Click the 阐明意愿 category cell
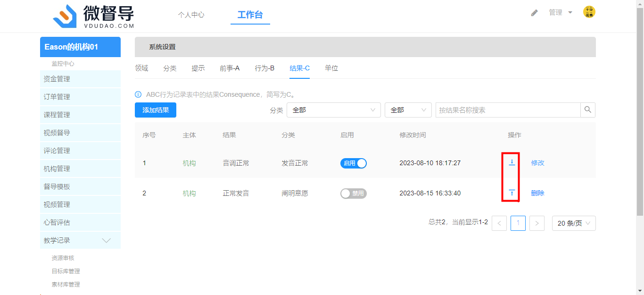Image resolution: width=644 pixels, height=295 pixels. 295,194
